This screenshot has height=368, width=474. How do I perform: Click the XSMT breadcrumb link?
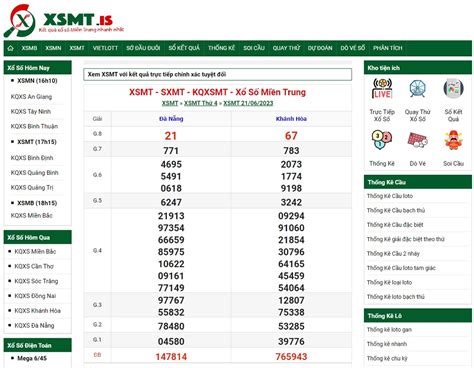(x=170, y=103)
